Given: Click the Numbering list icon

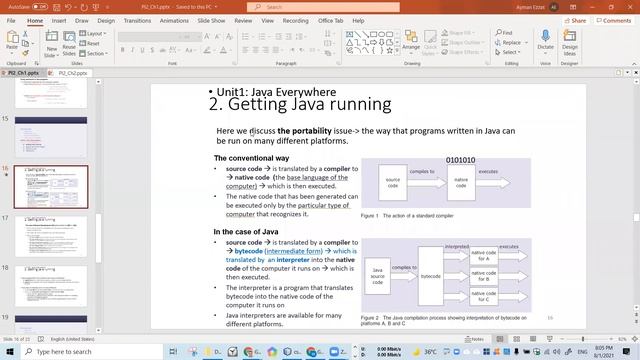Looking at the screenshot, I should pos(262,37).
